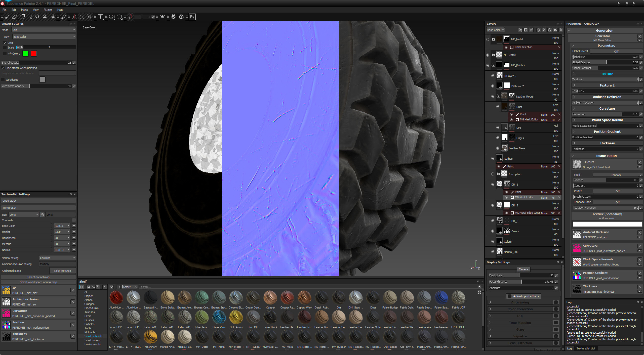Click the Bake textures button
This screenshot has width=644, height=355.
tap(62, 270)
